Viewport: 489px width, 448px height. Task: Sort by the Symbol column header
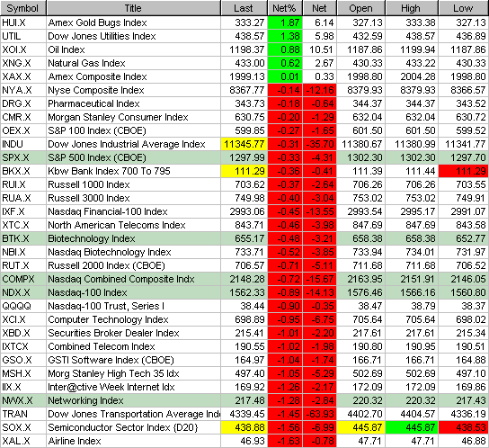pyautogui.click(x=22, y=8)
